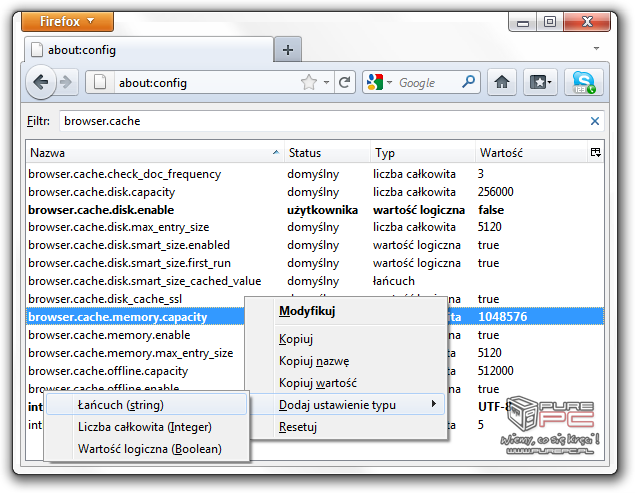Select 'Wartość logiczna (Boolean)' option
The height and width of the screenshot is (493, 635).
coord(149,449)
